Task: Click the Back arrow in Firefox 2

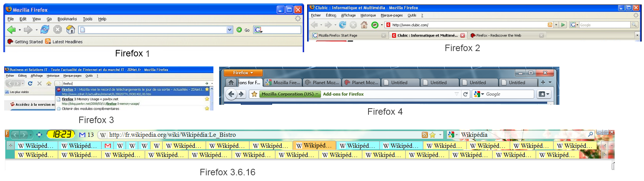Action: tap(314, 25)
